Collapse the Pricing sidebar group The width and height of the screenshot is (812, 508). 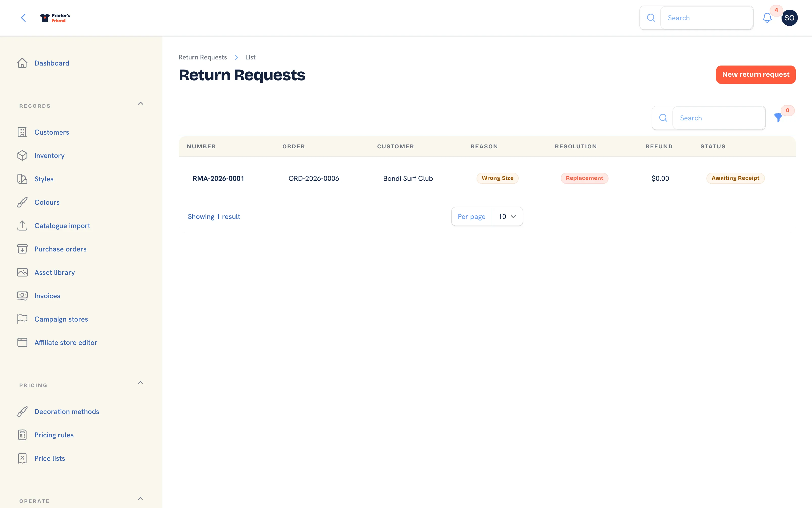(x=141, y=383)
